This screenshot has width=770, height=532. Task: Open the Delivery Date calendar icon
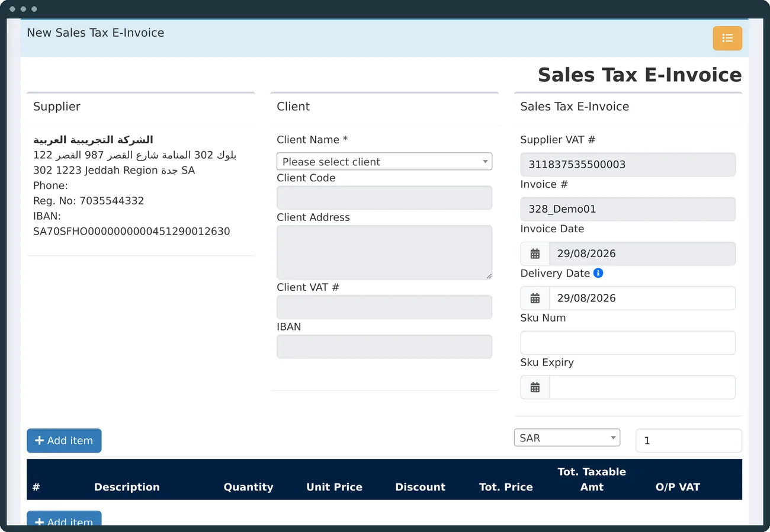pyautogui.click(x=535, y=298)
